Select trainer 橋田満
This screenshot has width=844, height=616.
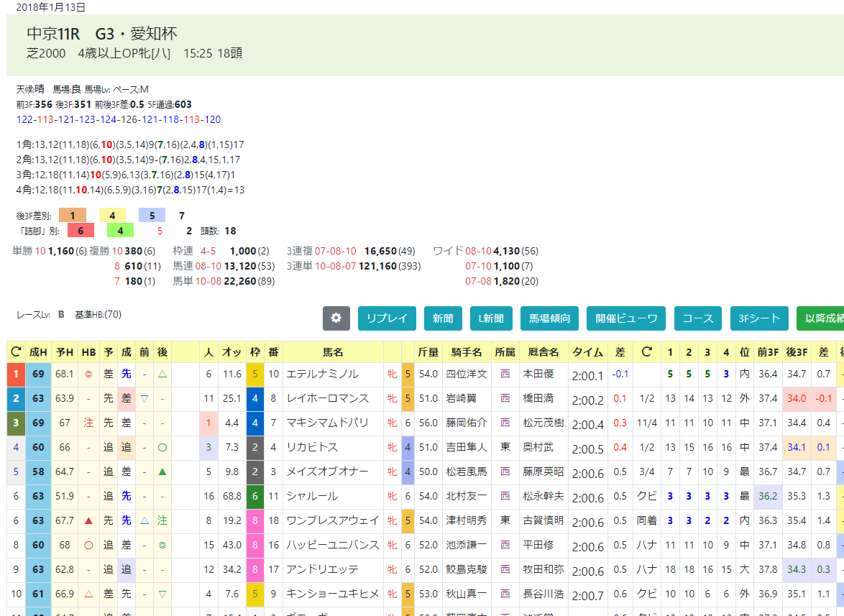[x=538, y=399]
